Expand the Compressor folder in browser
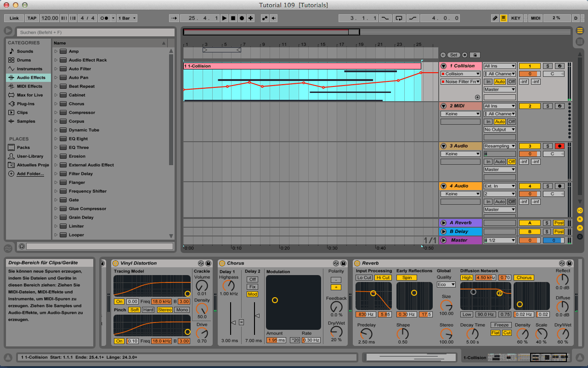The image size is (588, 368). [56, 113]
